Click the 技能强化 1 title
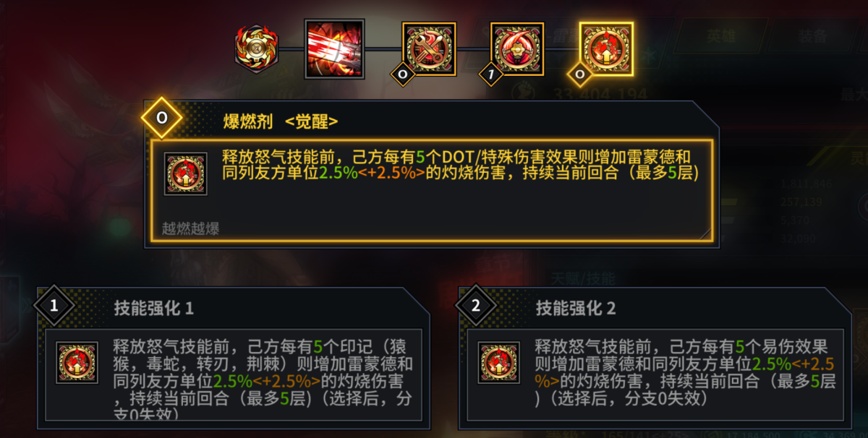The image size is (868, 438). coord(153,309)
